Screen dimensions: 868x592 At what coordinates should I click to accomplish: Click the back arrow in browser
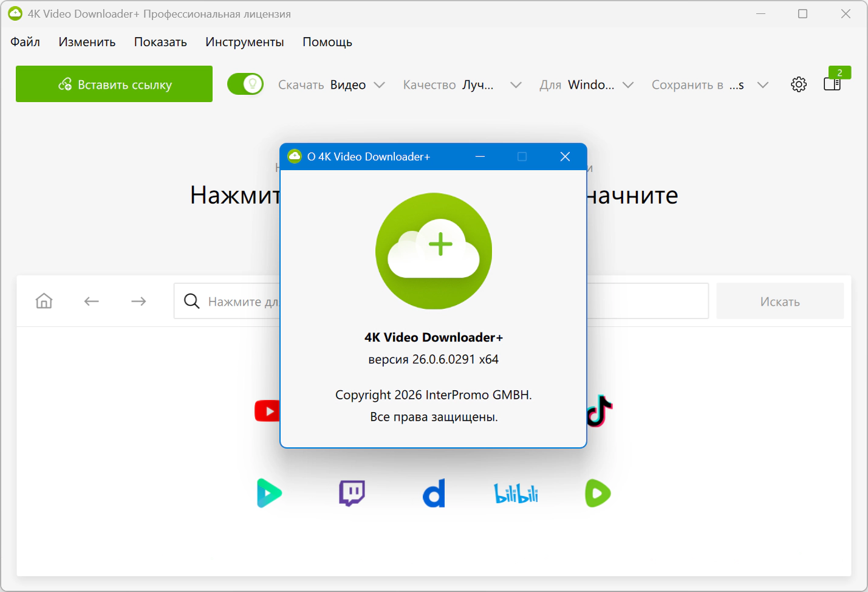click(x=92, y=301)
